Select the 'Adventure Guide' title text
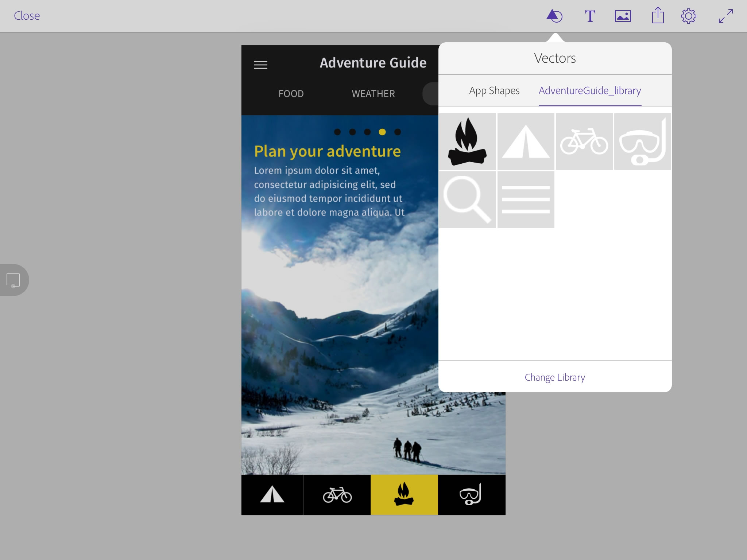The image size is (747, 560). pyautogui.click(x=373, y=63)
